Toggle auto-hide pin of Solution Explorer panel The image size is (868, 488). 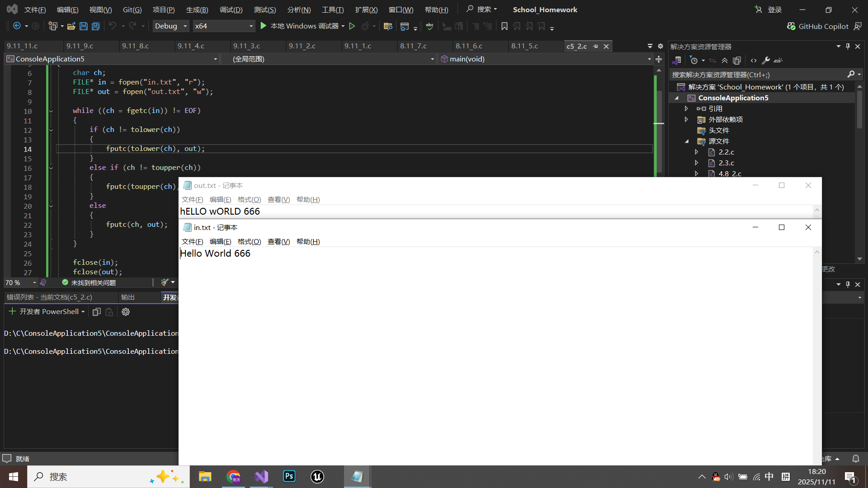tap(848, 46)
